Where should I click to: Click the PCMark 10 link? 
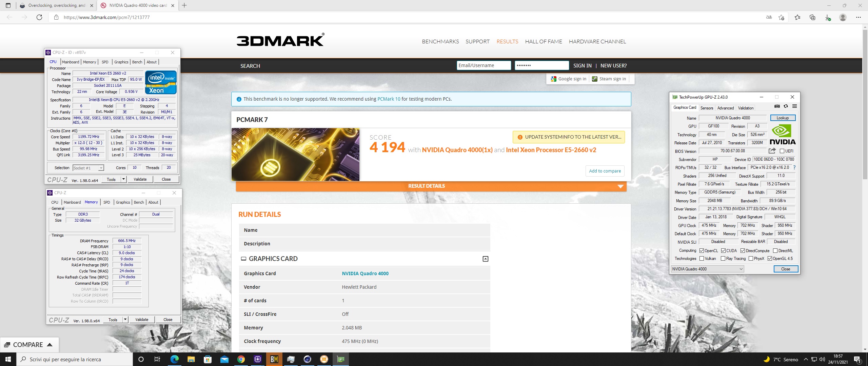(389, 99)
